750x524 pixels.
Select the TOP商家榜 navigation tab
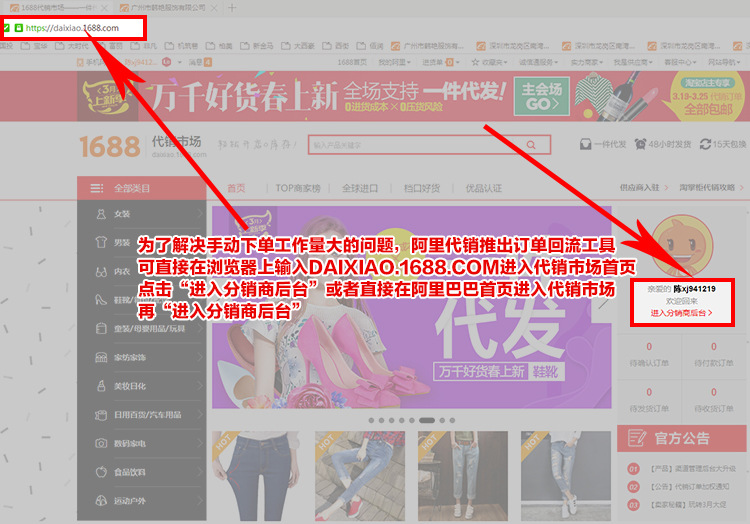pyautogui.click(x=298, y=188)
